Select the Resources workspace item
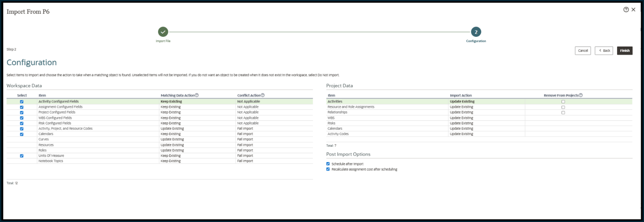This screenshot has width=644, height=222. tap(46, 145)
